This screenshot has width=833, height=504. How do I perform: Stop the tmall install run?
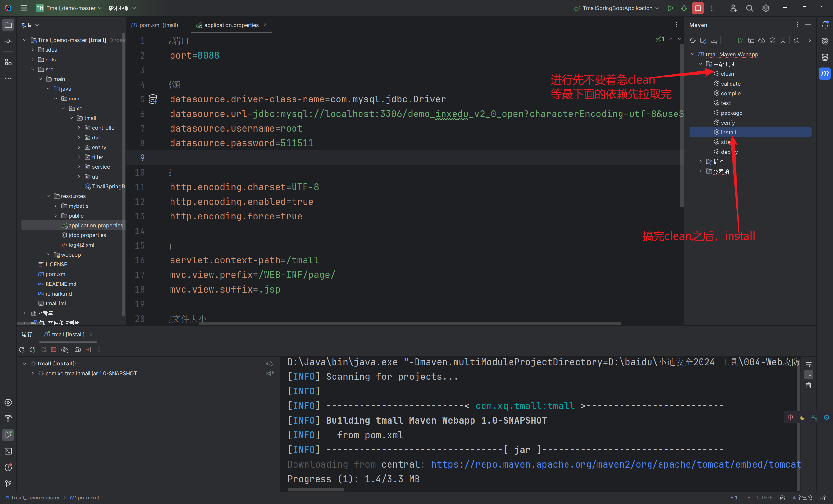(53, 350)
